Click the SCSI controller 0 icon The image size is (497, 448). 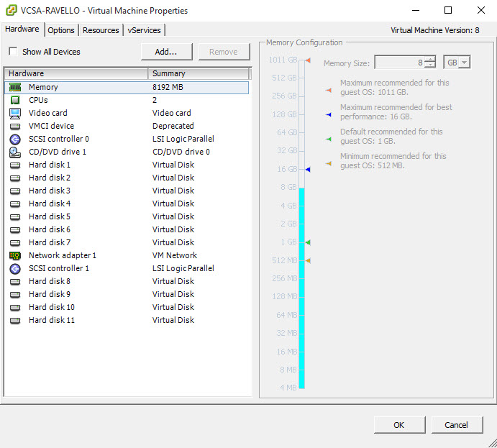[x=15, y=139]
